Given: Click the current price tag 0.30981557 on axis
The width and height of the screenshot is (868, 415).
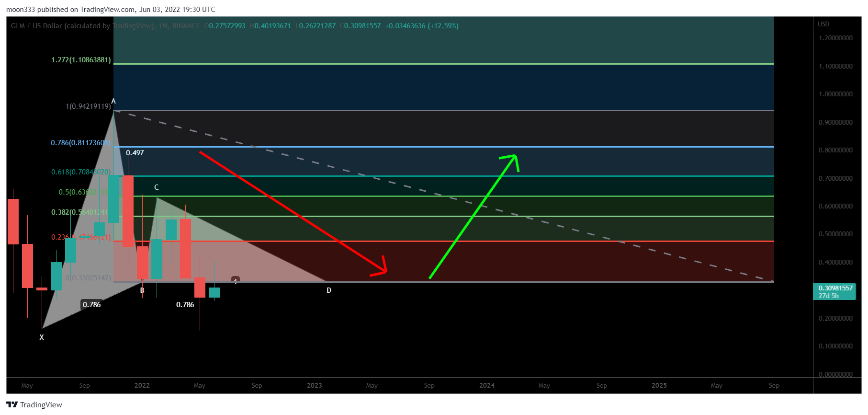Looking at the screenshot, I should 835,288.
